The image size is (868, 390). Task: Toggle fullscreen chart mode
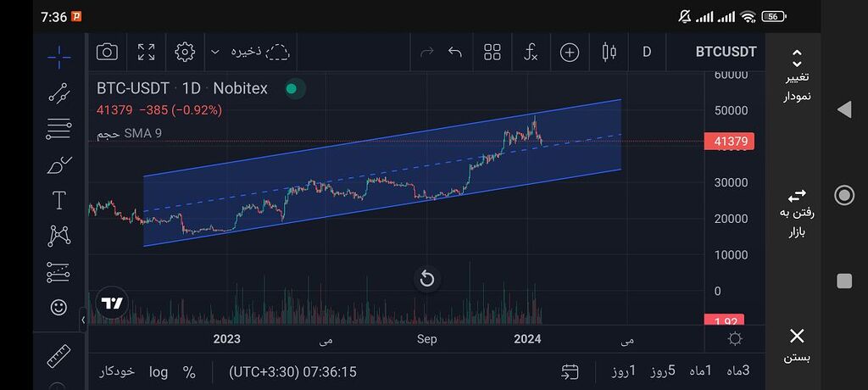click(x=146, y=52)
